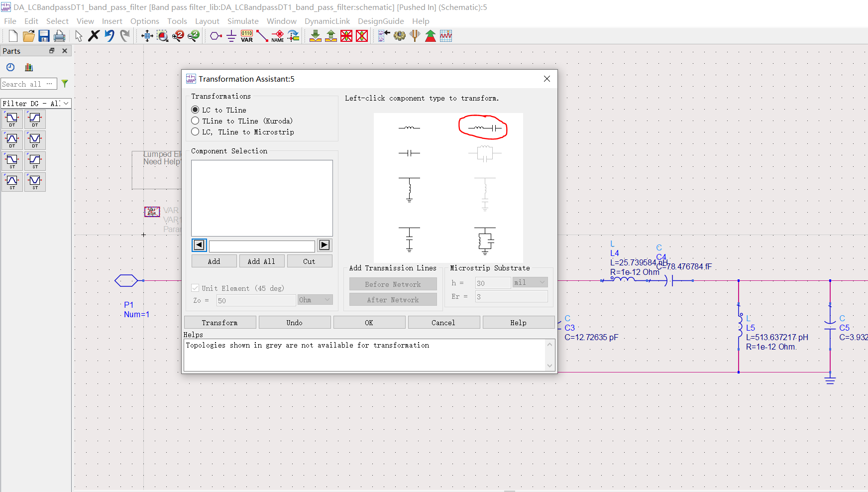
Task: Click the Add All button
Action: click(261, 261)
